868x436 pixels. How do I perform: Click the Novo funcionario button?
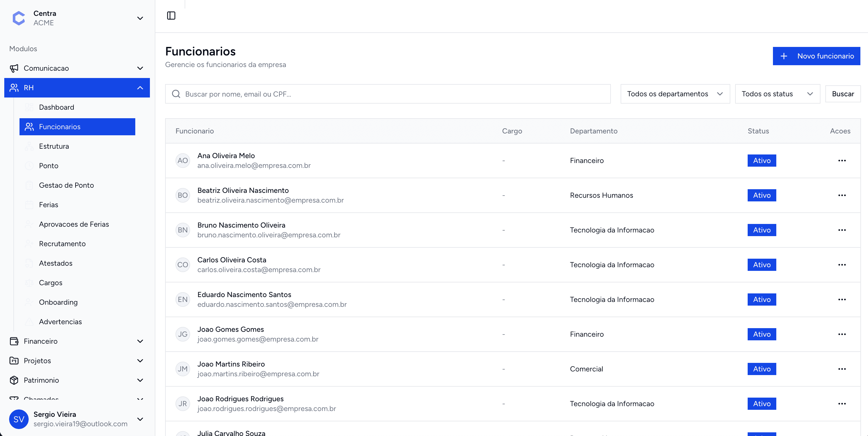coord(816,56)
